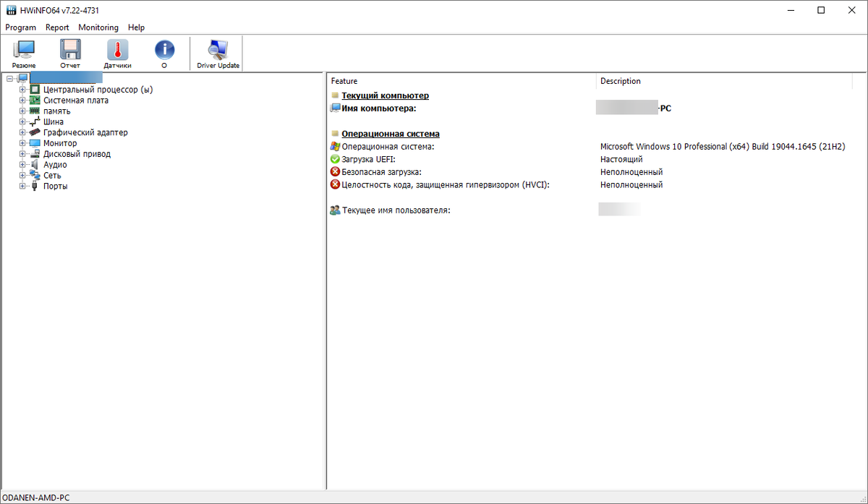Click Неполноценный value next to Безопасная загрузка
This screenshot has width=868, height=504.
[631, 172]
